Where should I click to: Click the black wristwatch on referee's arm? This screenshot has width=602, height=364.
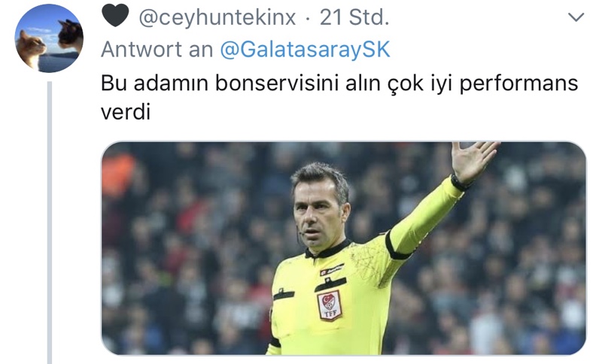pos(460,183)
